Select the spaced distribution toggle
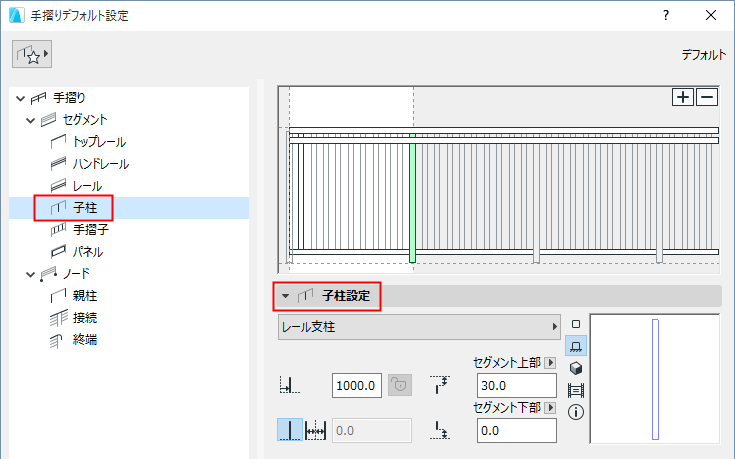 (315, 429)
